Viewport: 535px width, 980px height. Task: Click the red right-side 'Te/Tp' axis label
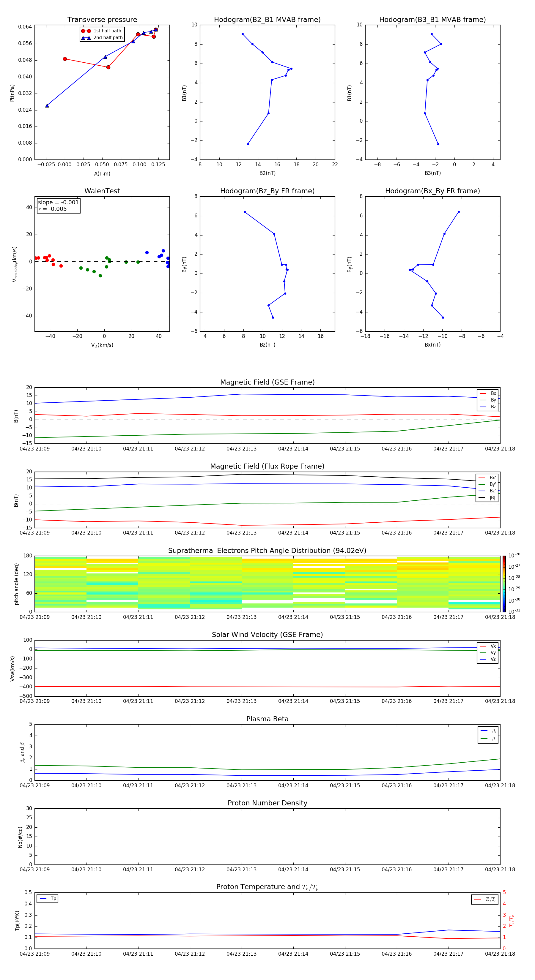point(512,921)
